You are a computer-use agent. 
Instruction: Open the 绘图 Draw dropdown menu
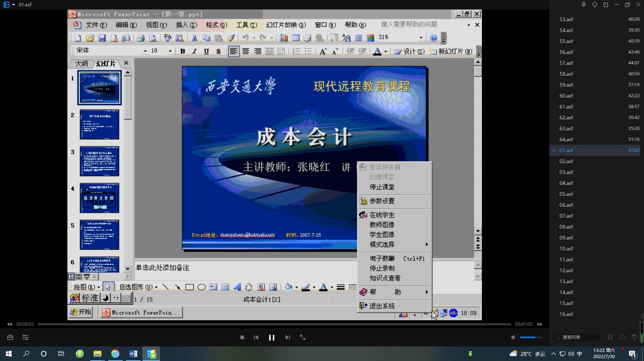(87, 287)
